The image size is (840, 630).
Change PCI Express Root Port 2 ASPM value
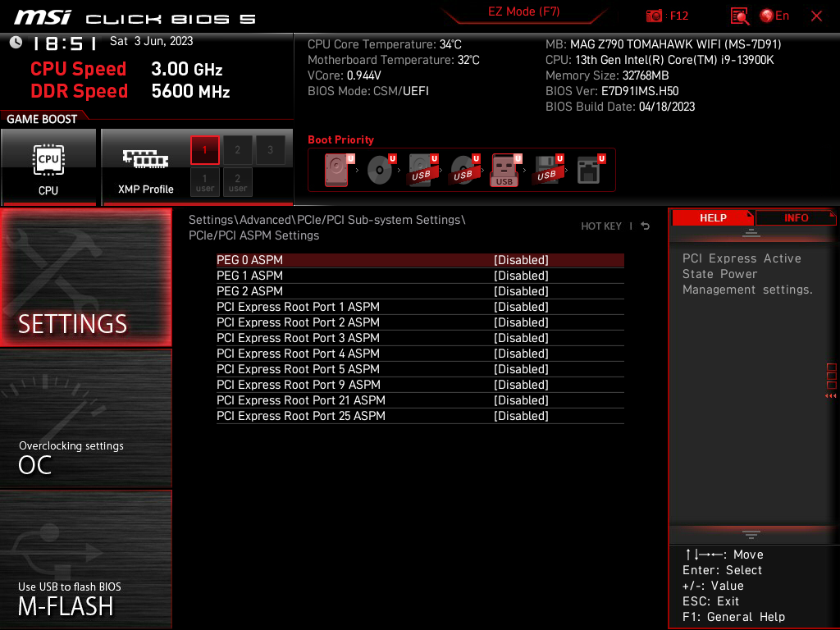tap(521, 322)
